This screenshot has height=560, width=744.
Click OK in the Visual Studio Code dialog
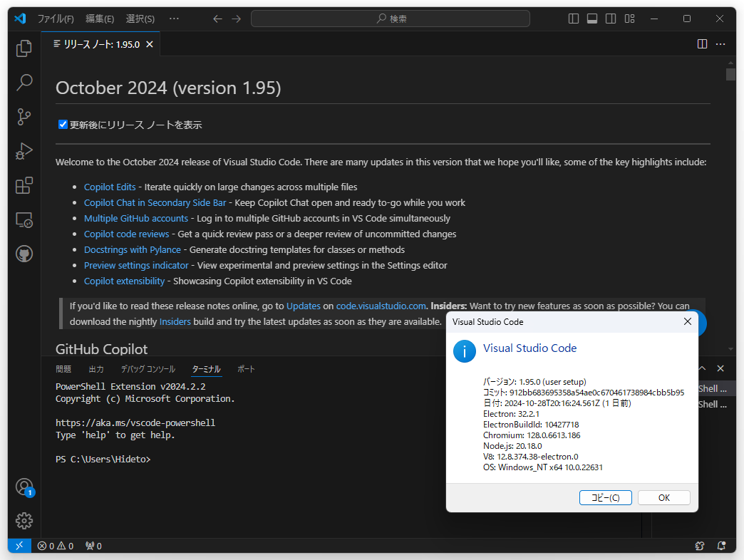click(x=663, y=497)
